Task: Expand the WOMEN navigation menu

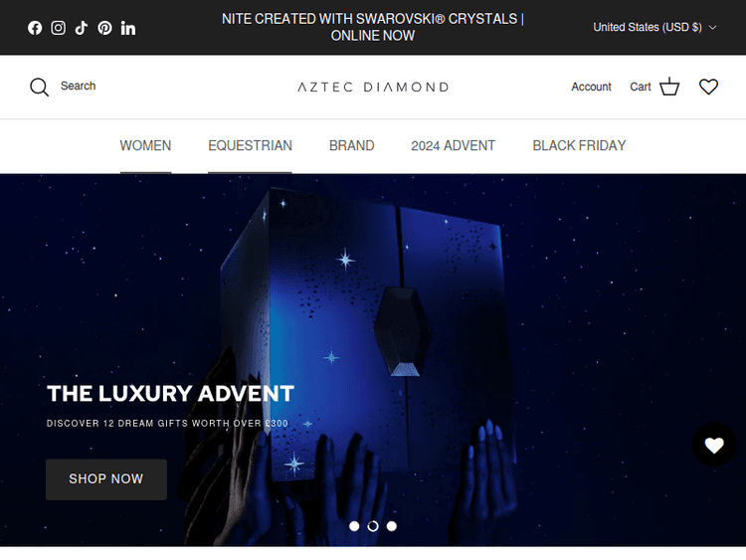Action: pos(145,145)
